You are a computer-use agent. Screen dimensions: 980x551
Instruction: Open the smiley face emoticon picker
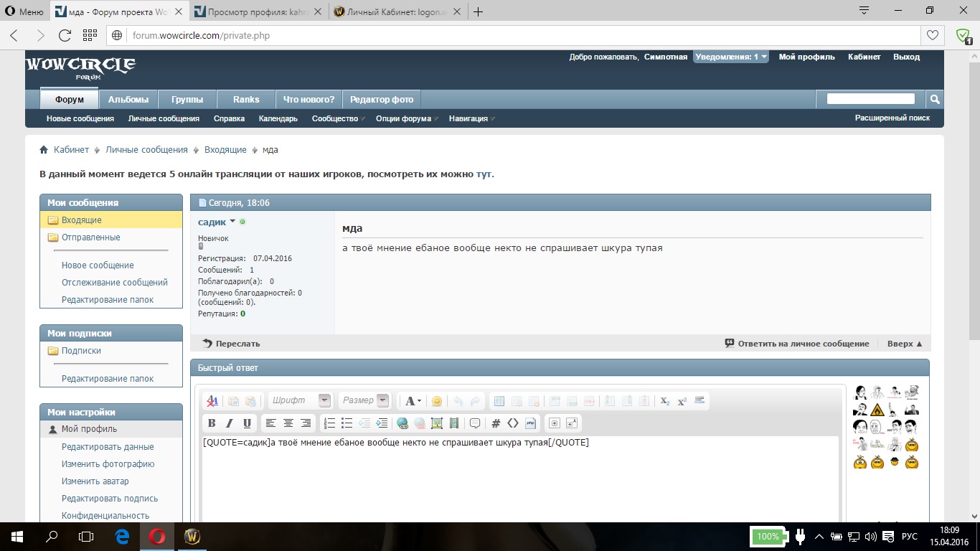click(x=437, y=401)
